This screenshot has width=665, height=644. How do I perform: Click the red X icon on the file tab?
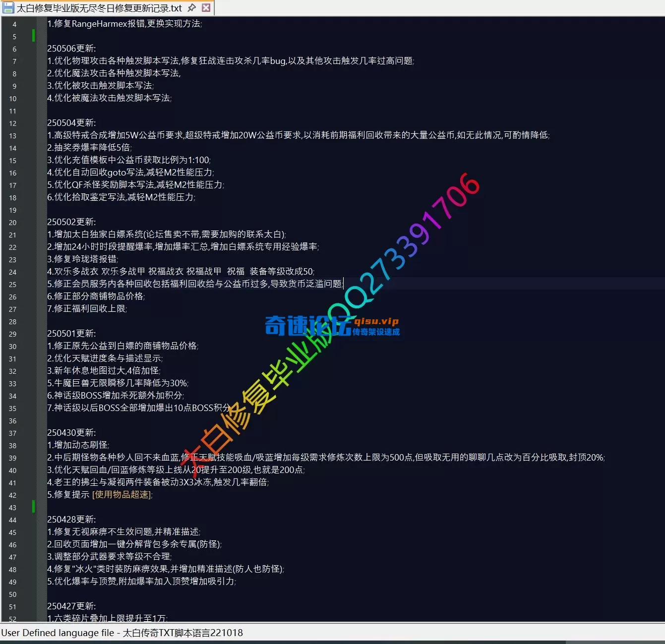pos(206,7)
